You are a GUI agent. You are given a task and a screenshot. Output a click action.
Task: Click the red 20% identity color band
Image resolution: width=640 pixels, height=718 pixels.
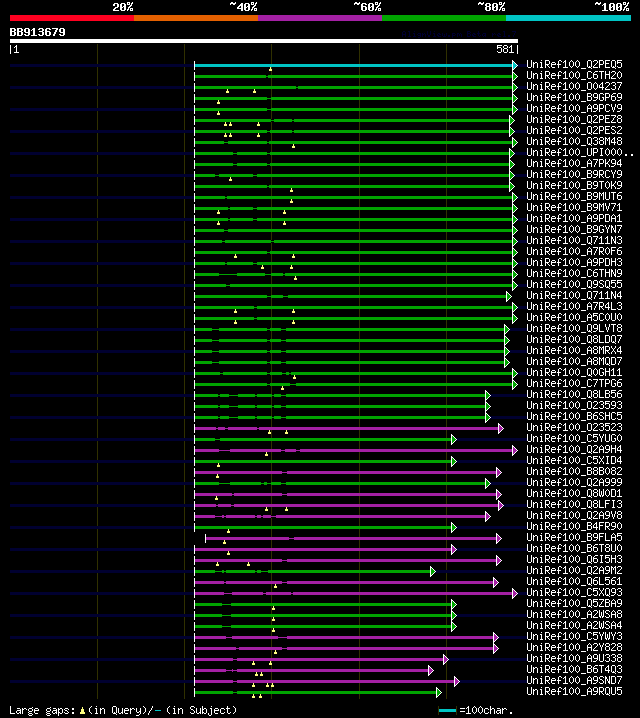pyautogui.click(x=72, y=18)
